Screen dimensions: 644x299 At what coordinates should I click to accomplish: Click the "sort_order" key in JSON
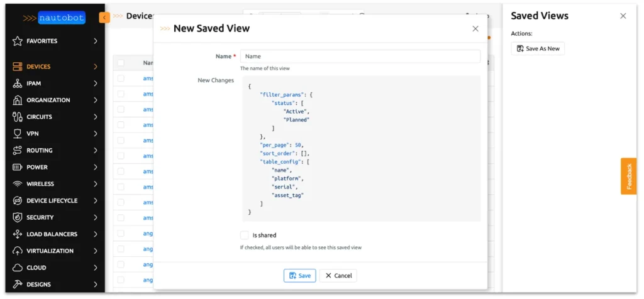click(x=279, y=153)
